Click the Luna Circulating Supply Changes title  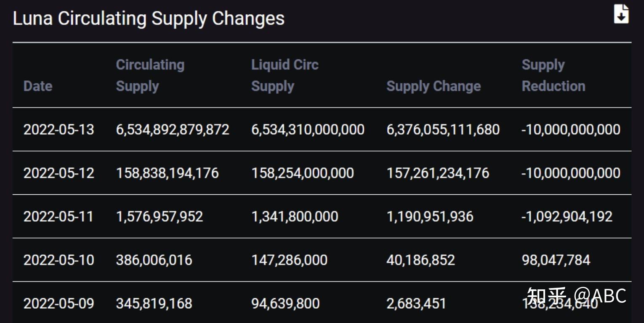click(149, 19)
